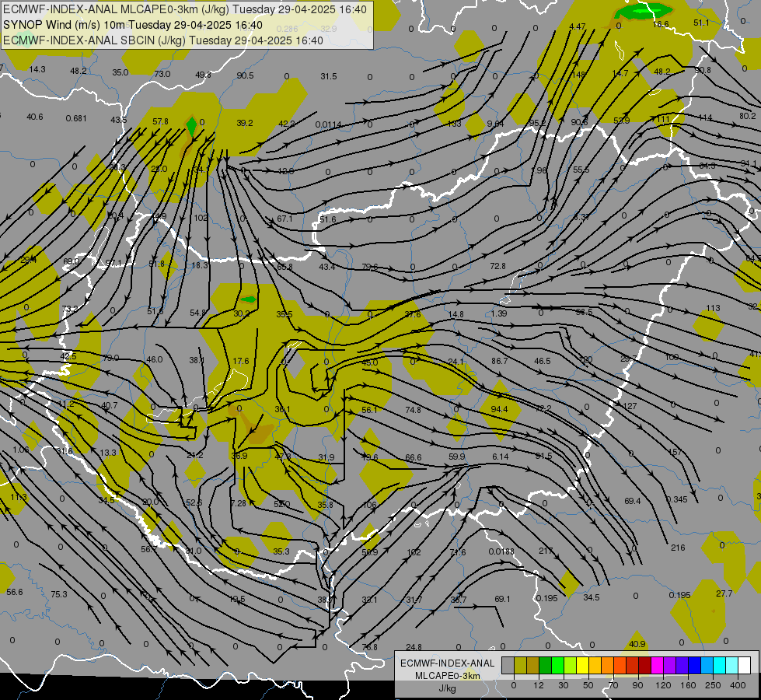Click the map value 40.9

637,644
